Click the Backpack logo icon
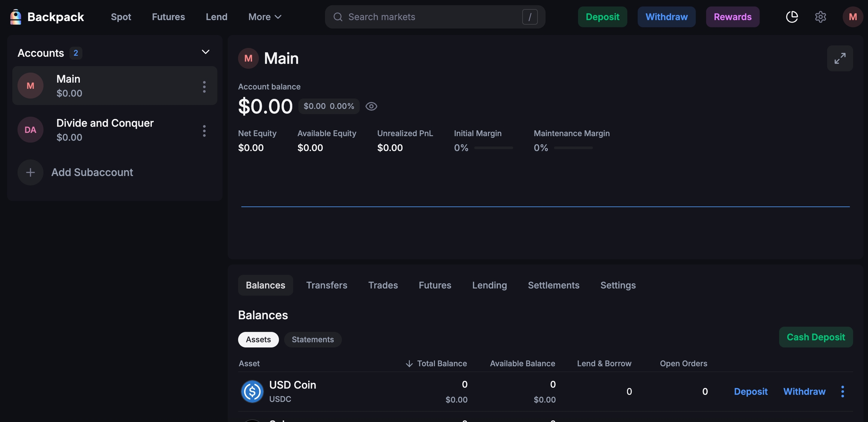Viewport: 868px width, 422px height. coord(15,17)
